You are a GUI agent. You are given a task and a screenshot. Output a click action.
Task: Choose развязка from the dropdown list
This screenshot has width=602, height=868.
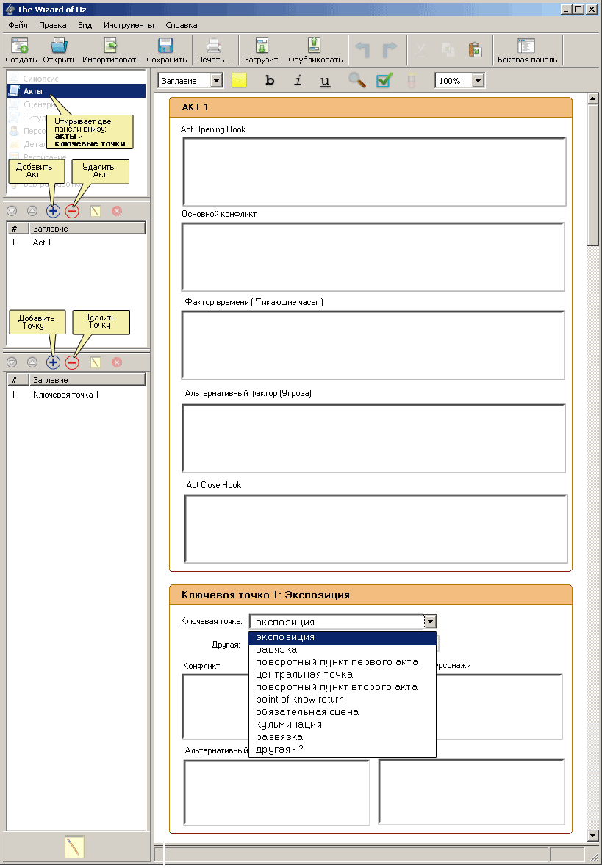pyautogui.click(x=343, y=737)
